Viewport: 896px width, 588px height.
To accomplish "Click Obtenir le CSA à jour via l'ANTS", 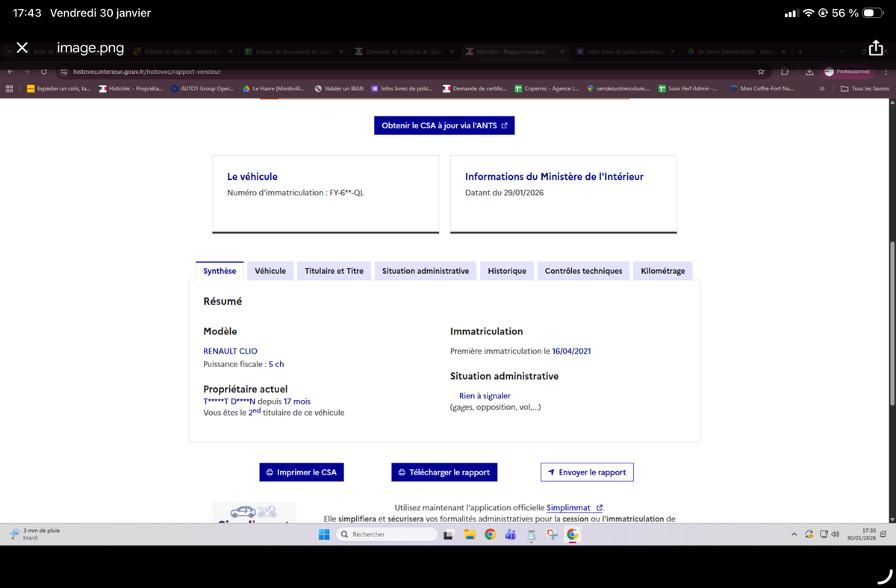I will coord(444,125).
